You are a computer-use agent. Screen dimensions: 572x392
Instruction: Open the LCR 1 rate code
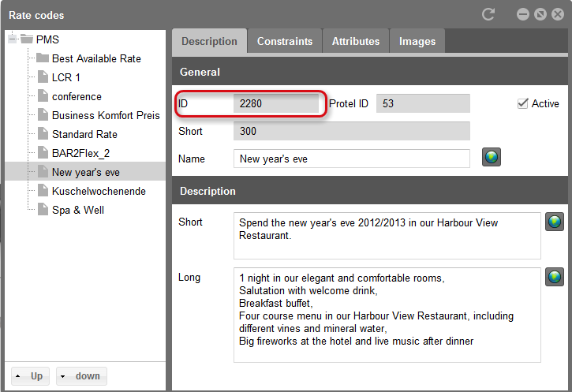[x=65, y=77]
